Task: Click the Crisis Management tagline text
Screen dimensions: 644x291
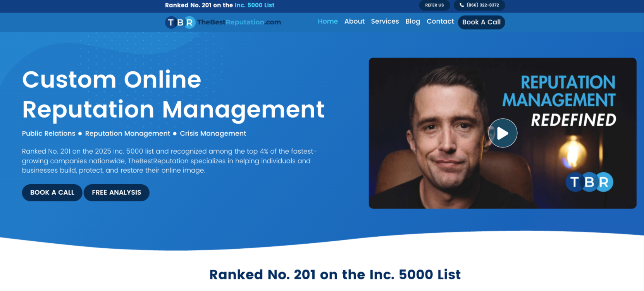Action: pos(213,133)
